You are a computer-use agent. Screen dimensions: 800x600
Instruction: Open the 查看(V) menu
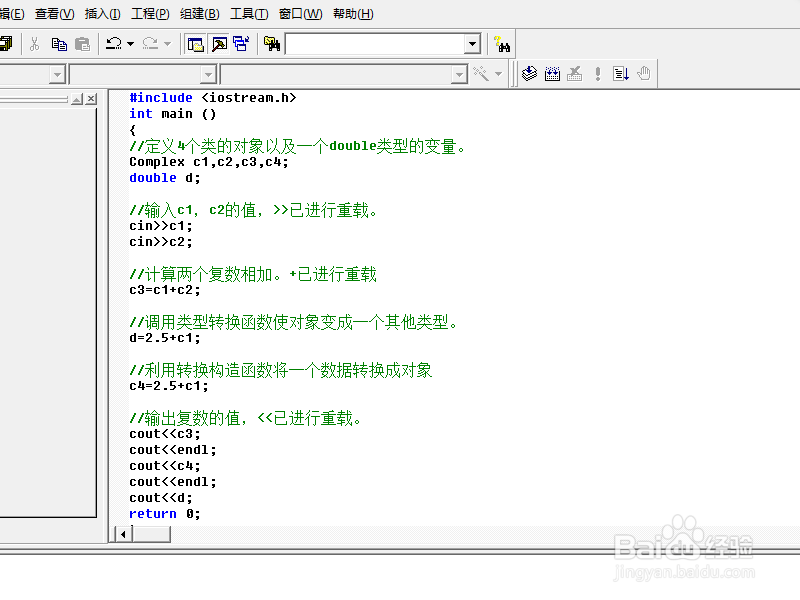[54, 14]
